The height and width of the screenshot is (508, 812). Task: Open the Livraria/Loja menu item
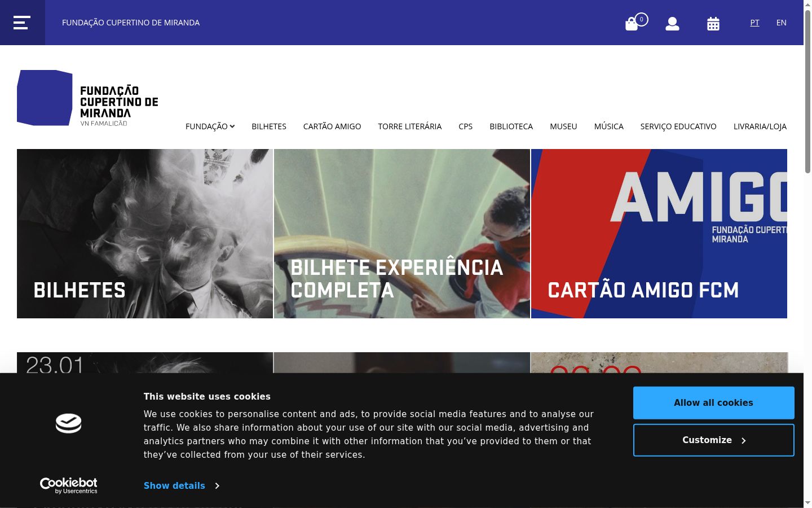click(x=760, y=126)
